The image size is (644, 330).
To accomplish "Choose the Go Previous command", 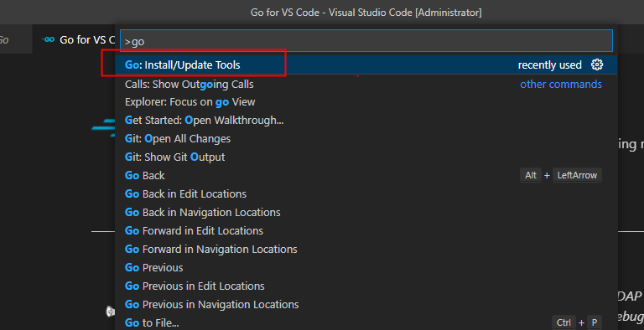I will pos(366,268).
